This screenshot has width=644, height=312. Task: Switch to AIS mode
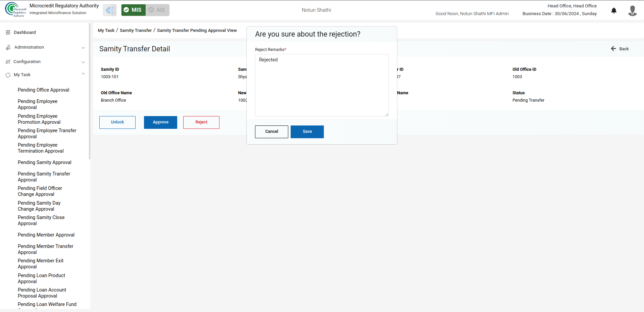157,10
